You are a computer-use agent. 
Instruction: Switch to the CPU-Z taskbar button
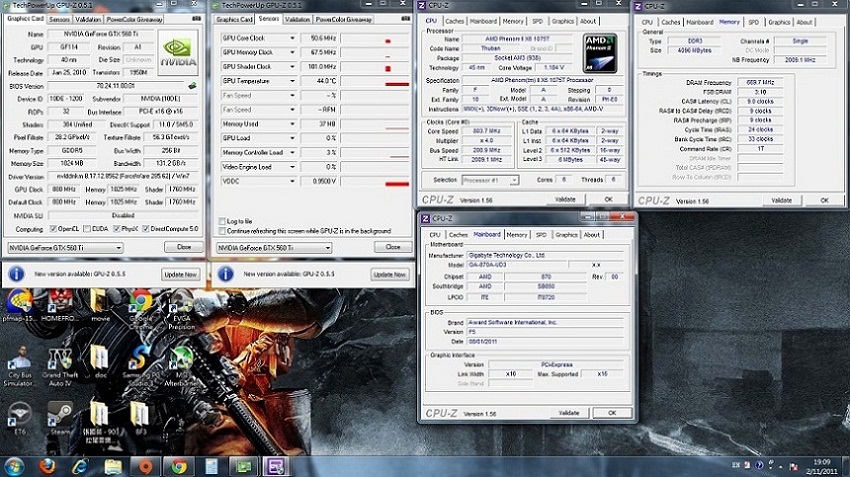coord(276,466)
